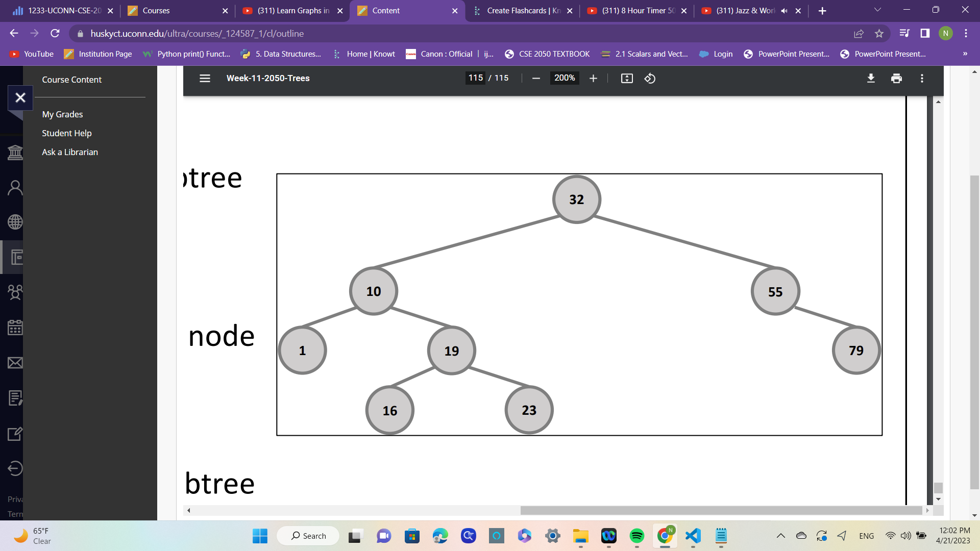Open the Home | Knowt bookmark

tap(363, 54)
